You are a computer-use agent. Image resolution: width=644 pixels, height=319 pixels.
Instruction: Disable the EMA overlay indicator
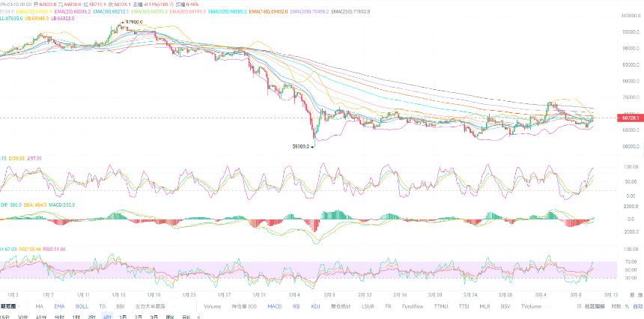(59, 306)
